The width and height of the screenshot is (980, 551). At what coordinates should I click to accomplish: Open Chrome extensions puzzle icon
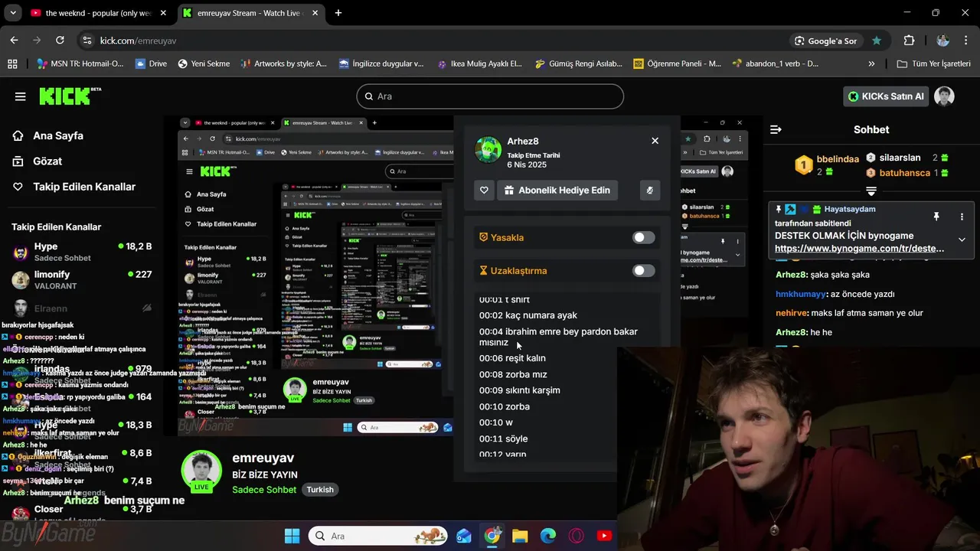point(909,41)
